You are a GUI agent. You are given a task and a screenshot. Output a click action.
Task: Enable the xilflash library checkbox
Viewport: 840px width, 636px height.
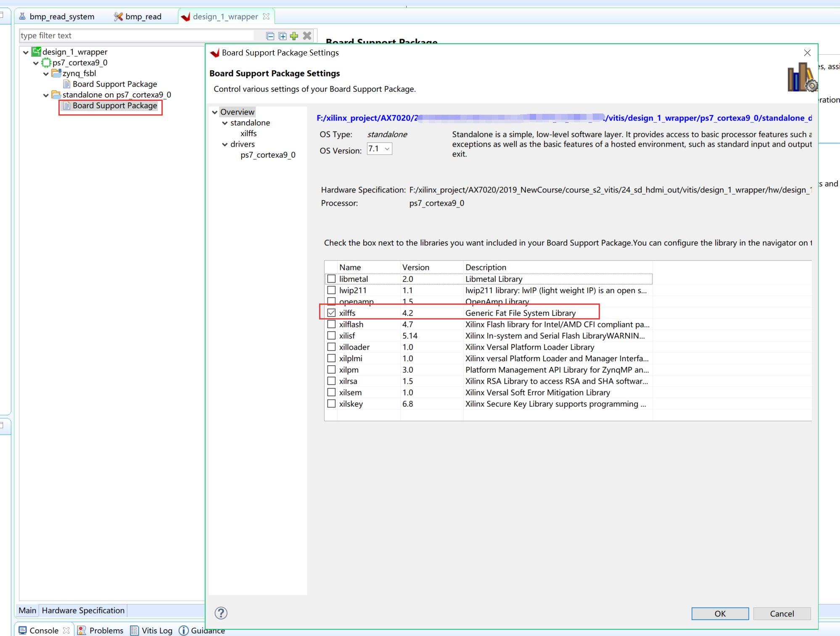(x=332, y=324)
